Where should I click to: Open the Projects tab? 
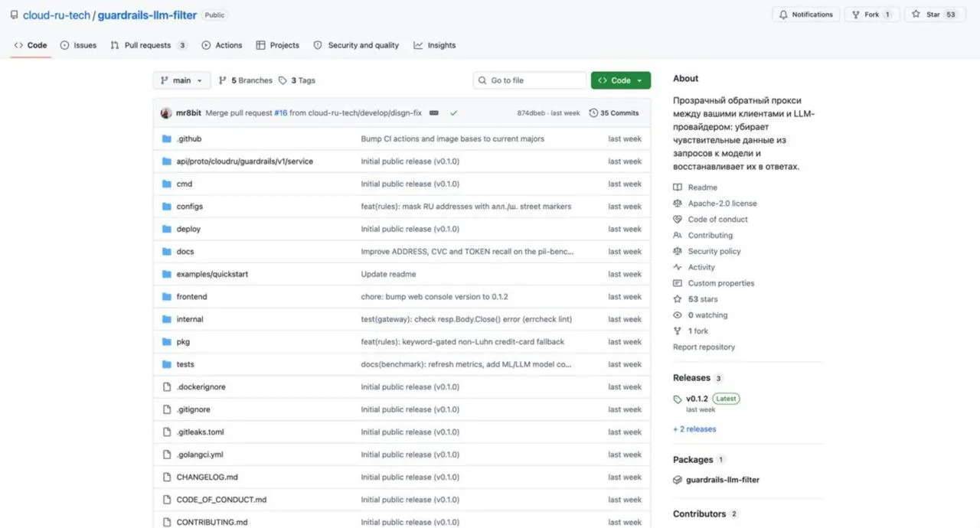pos(278,45)
